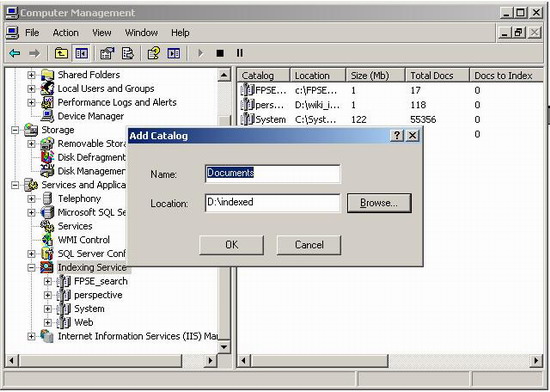Screen dimensions: 550x392
Task: Click Cancel in Add Catalog dialog
Action: coord(309,245)
